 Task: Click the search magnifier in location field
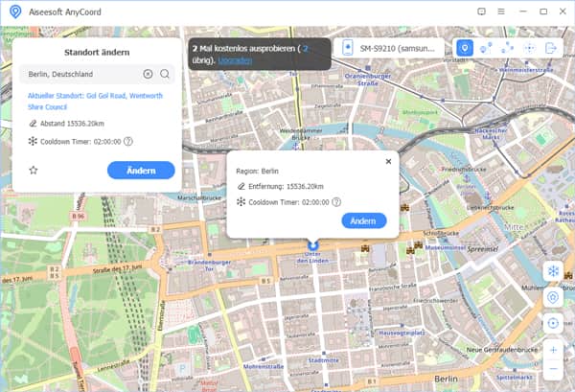click(165, 74)
